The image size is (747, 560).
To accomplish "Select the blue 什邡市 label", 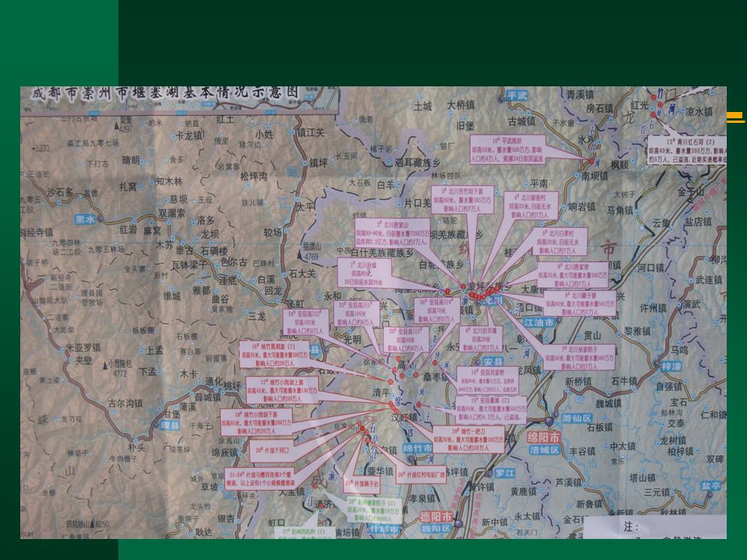I will [x=385, y=529].
